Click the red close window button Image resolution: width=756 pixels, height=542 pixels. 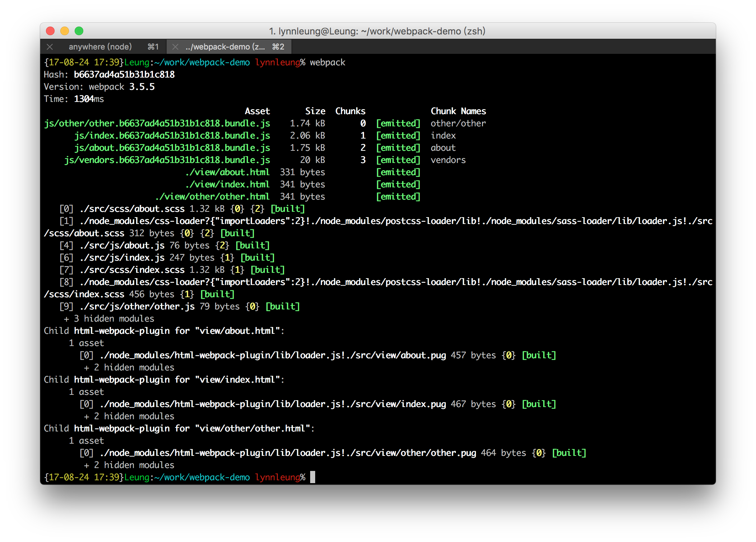(50, 31)
